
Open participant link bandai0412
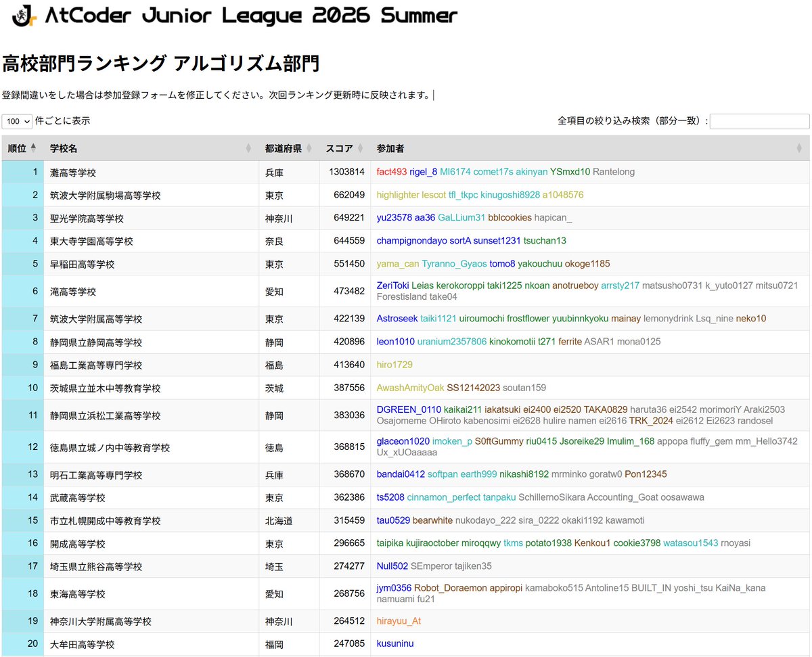(401, 474)
